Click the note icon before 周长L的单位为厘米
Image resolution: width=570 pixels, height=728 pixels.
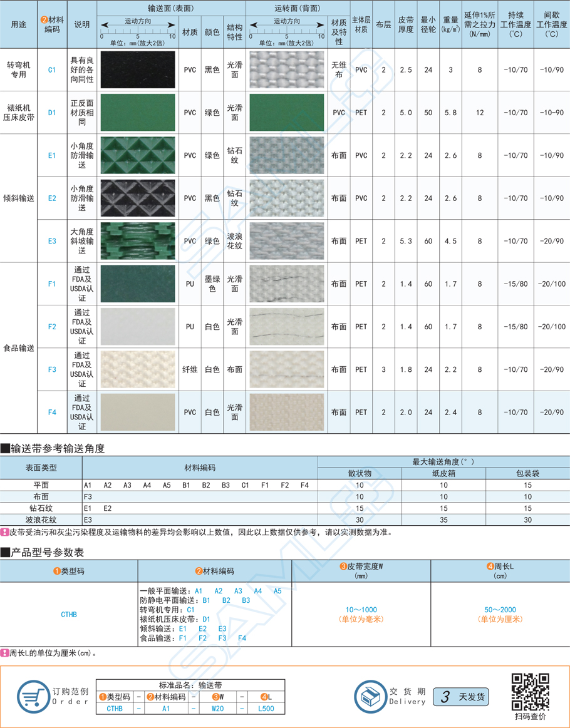6,654
